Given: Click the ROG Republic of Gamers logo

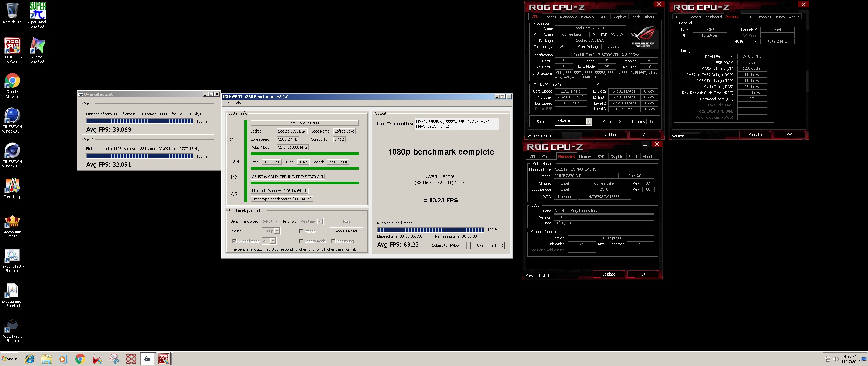Looking at the screenshot, I should coord(643,37).
